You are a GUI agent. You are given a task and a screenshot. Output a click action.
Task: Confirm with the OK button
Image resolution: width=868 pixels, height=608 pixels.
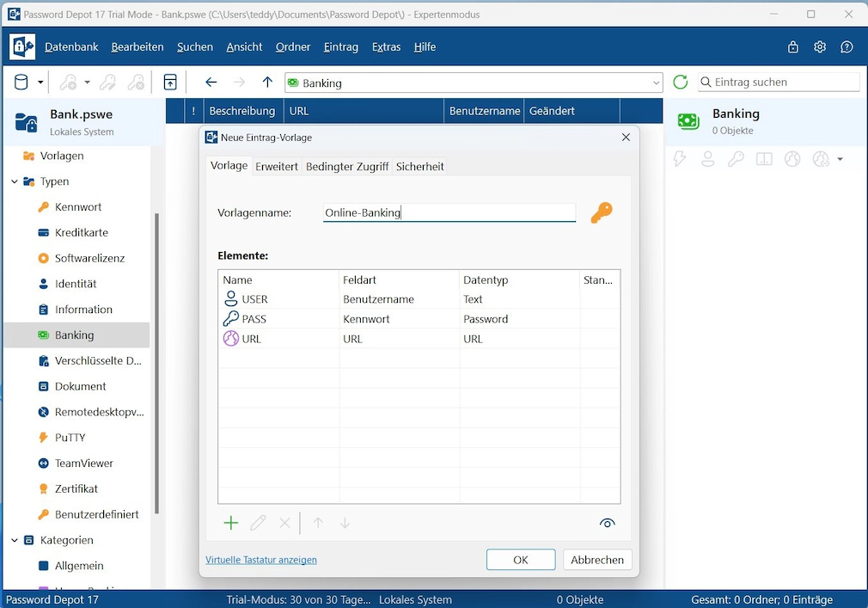tap(520, 560)
